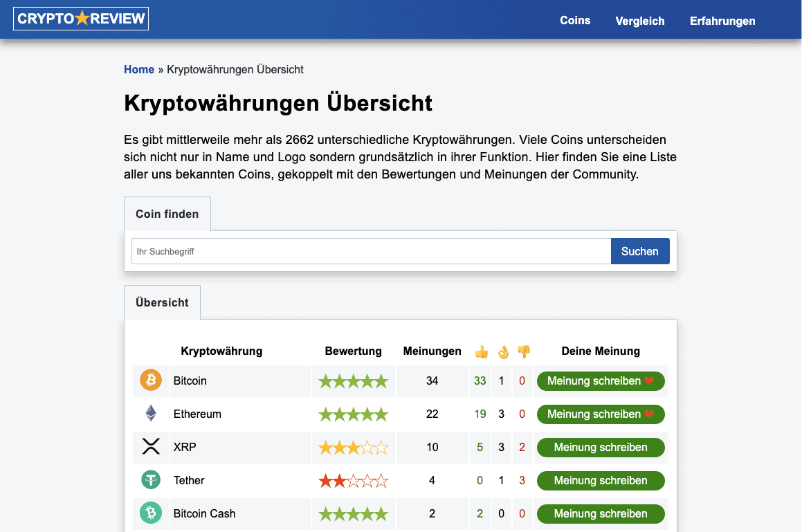Image resolution: width=802 pixels, height=532 pixels.
Task: Select the Coin finden tab
Action: pyautogui.click(x=167, y=214)
